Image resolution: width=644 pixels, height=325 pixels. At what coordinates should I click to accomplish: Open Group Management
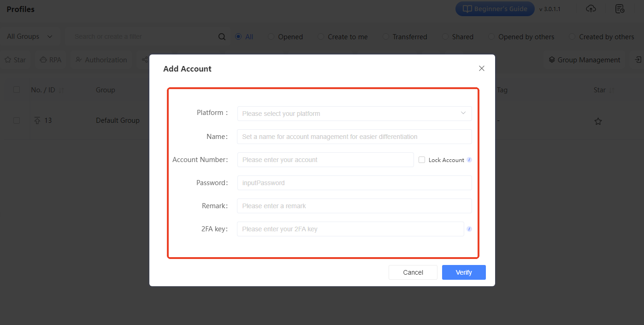[584, 60]
